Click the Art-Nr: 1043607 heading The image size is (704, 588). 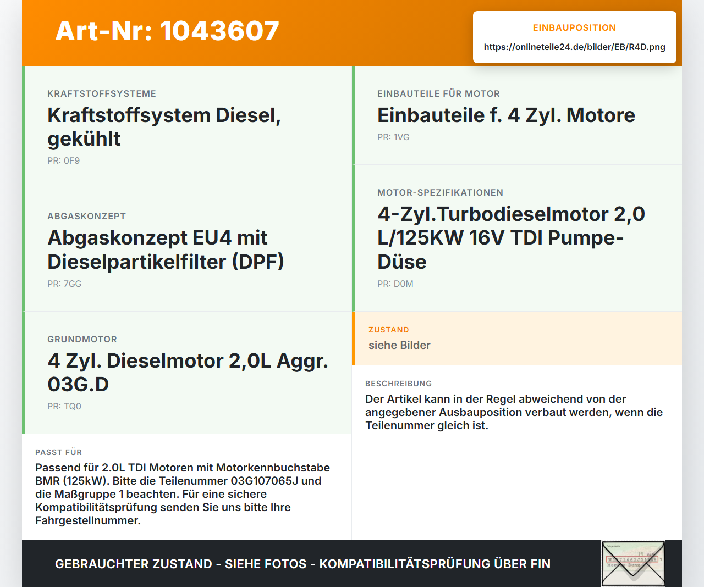(167, 31)
